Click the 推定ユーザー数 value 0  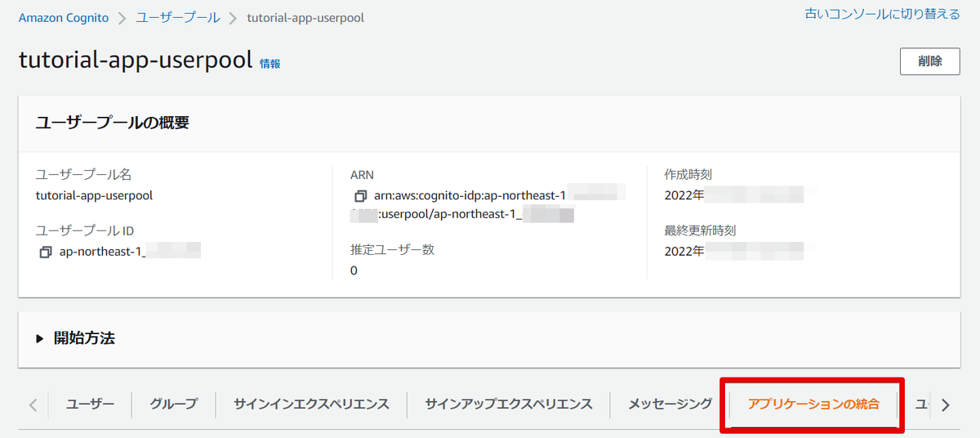354,270
